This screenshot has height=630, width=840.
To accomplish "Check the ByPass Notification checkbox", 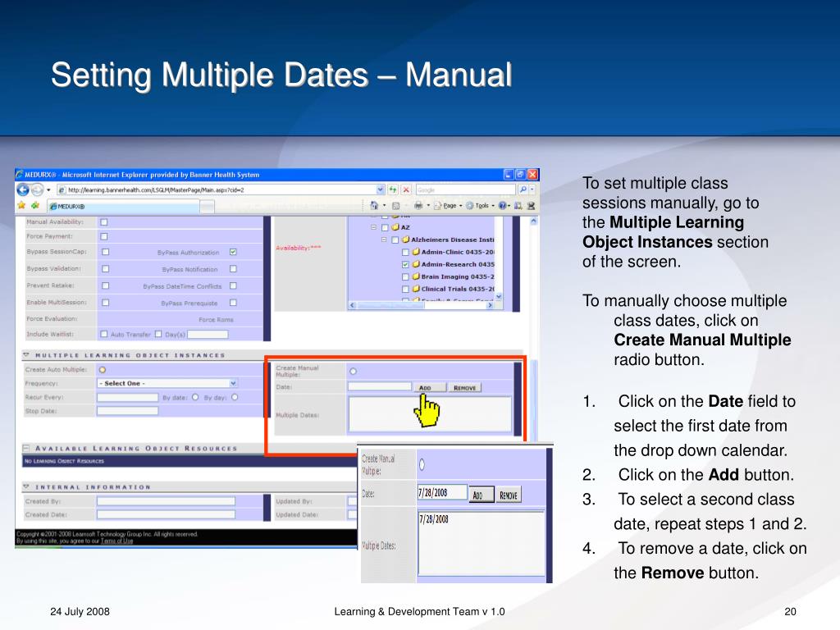I will (x=233, y=269).
